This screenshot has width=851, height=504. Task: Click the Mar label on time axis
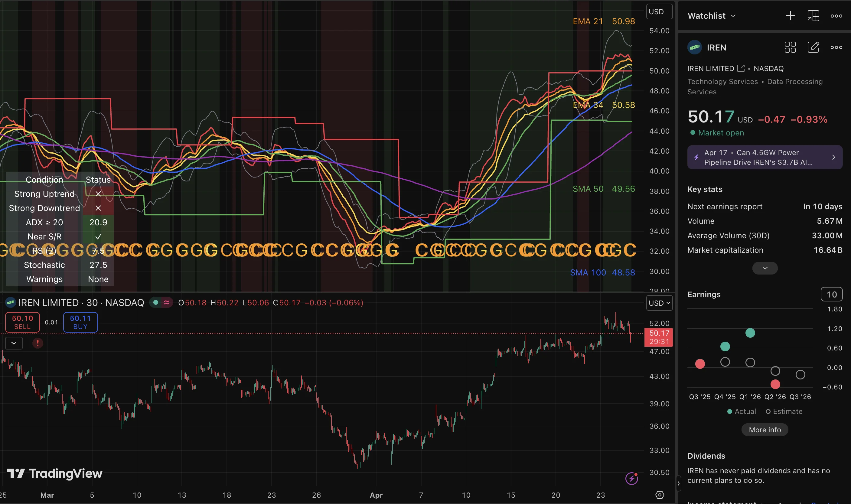(47, 495)
